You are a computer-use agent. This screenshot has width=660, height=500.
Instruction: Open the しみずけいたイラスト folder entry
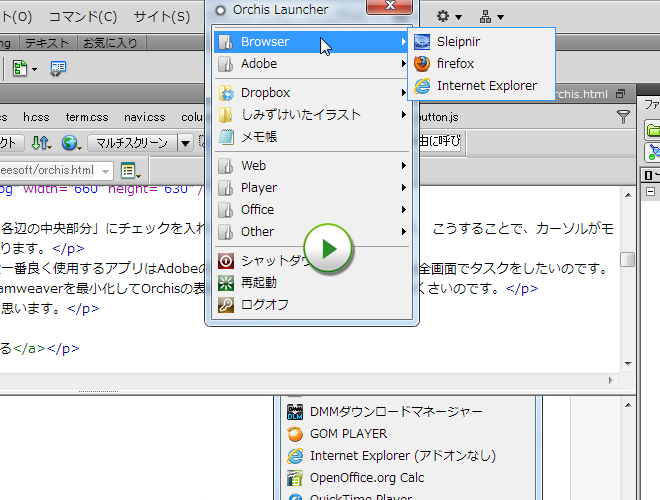(311, 114)
